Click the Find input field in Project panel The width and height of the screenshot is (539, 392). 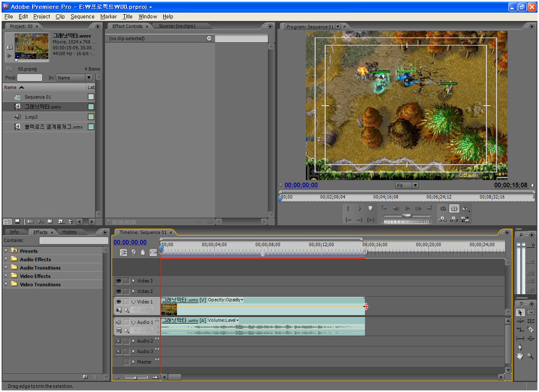click(29, 78)
